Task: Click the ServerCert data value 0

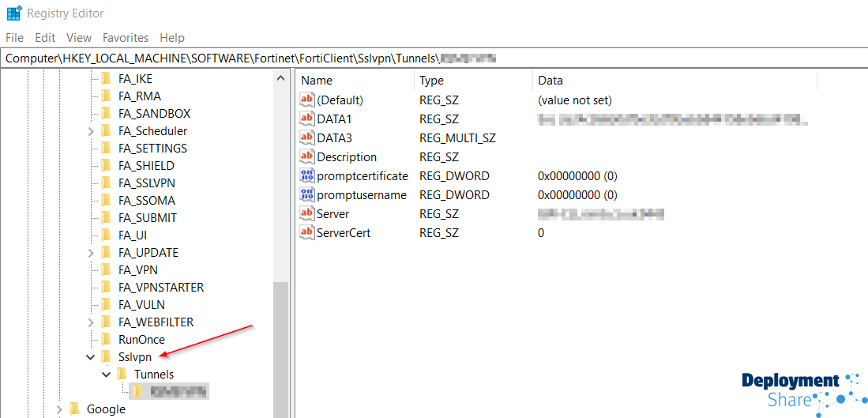Action: [541, 233]
